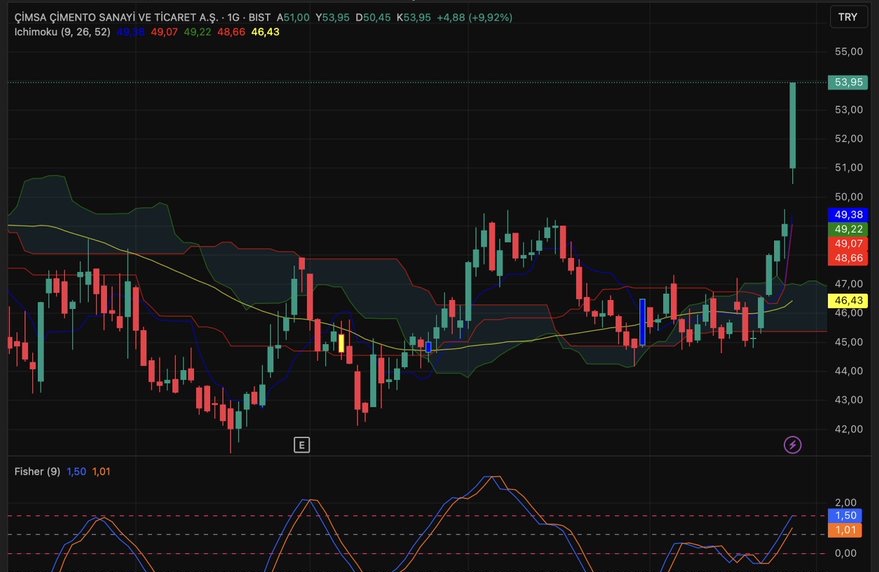Select the Ichimoku (9, 26, 52) indicator label

tap(62, 32)
